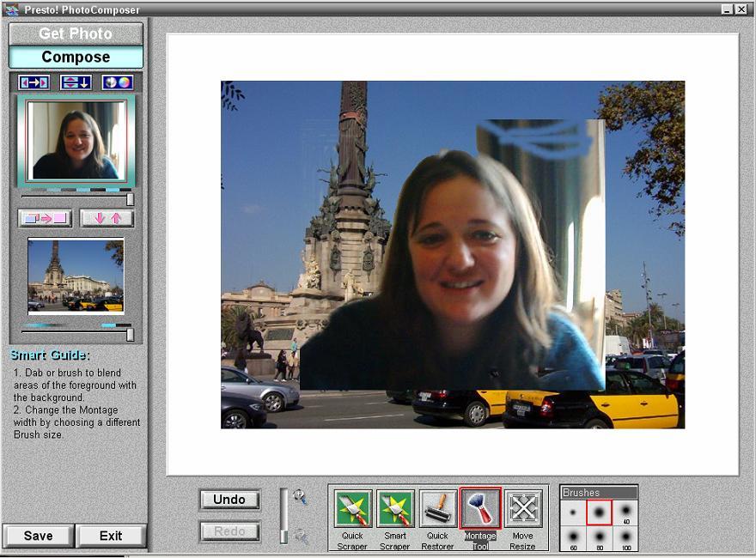This screenshot has width=756, height=558.
Task: Activate the Montage Tool
Action: coord(480,509)
